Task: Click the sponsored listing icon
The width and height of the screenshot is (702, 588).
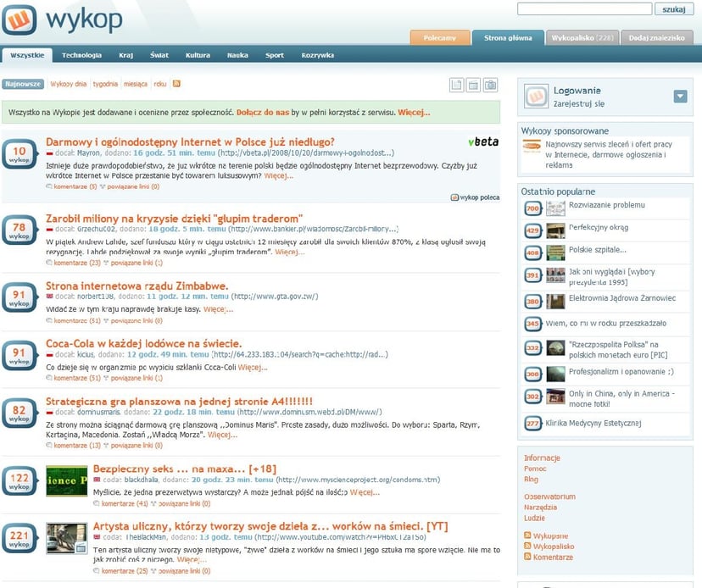Action: (x=532, y=147)
